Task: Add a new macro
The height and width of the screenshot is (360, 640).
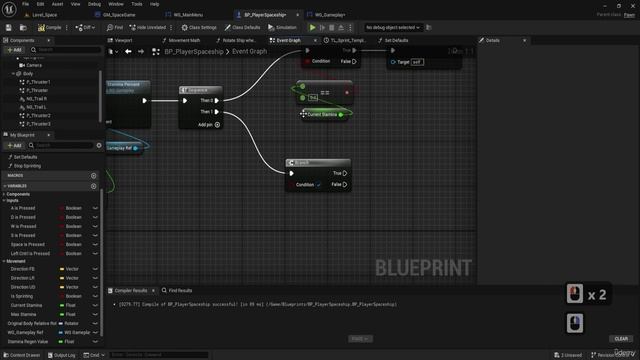Action: tap(93, 176)
